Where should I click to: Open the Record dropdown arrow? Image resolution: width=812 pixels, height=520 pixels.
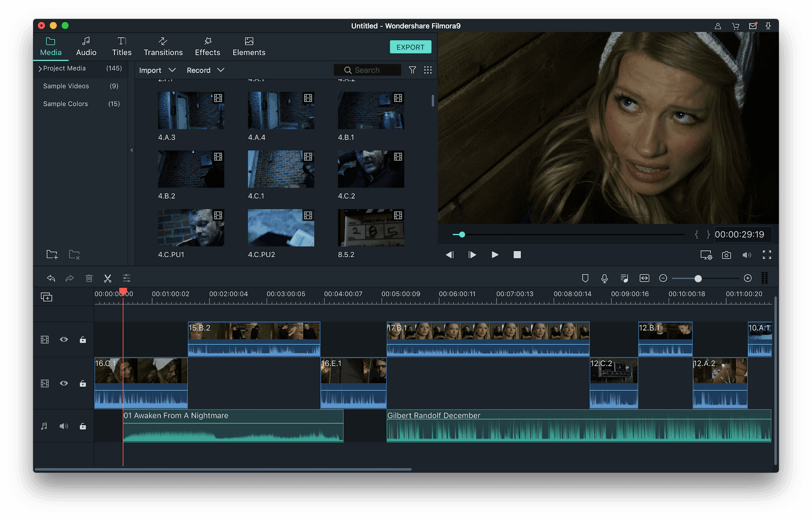click(x=221, y=70)
